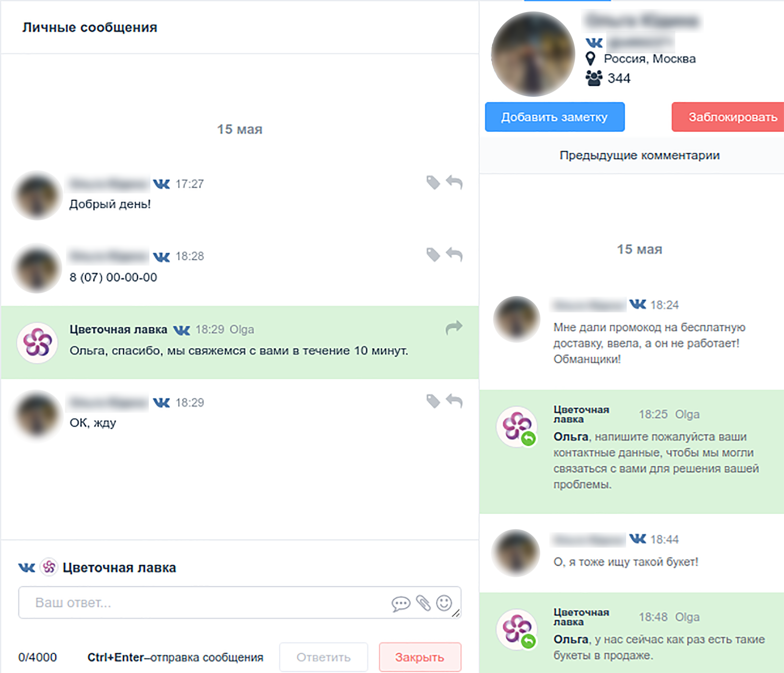The width and height of the screenshot is (784, 673).
Task: Click the 'Ответить' button
Action: point(324,657)
